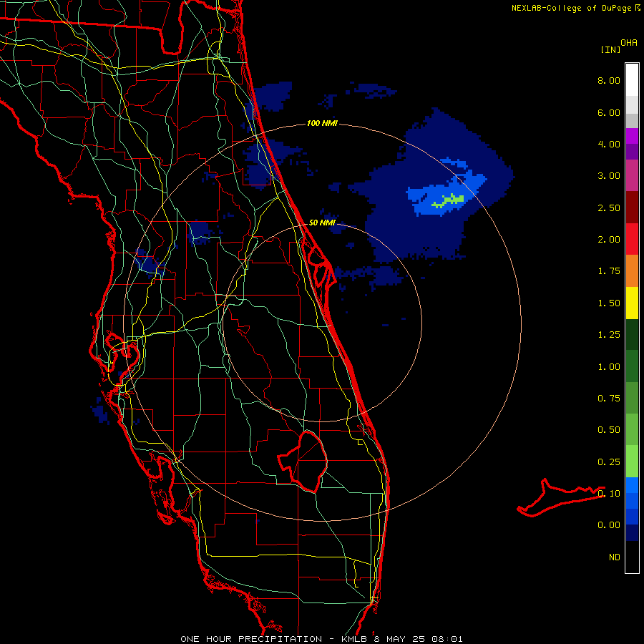644x644 pixels.
Task: Select the 8.00 legend value
Action: (x=609, y=80)
